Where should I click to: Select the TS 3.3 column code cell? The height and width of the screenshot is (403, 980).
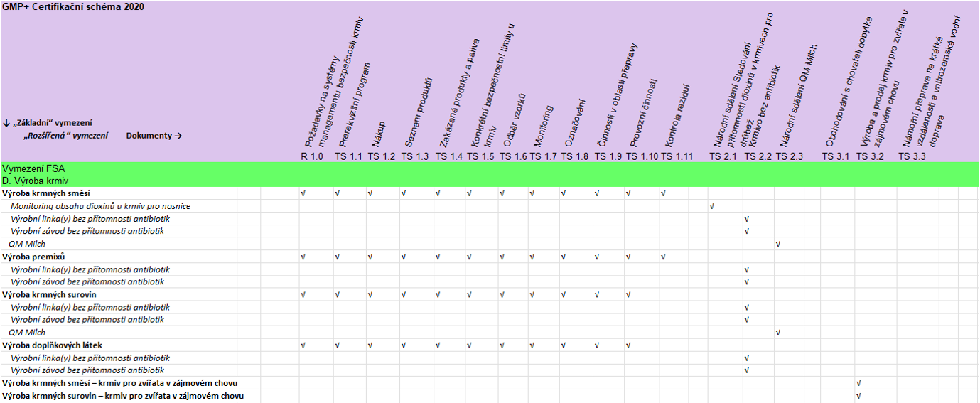pos(914,156)
